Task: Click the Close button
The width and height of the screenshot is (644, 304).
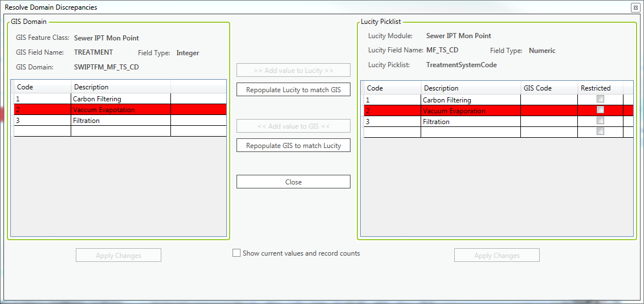Action: (x=294, y=182)
